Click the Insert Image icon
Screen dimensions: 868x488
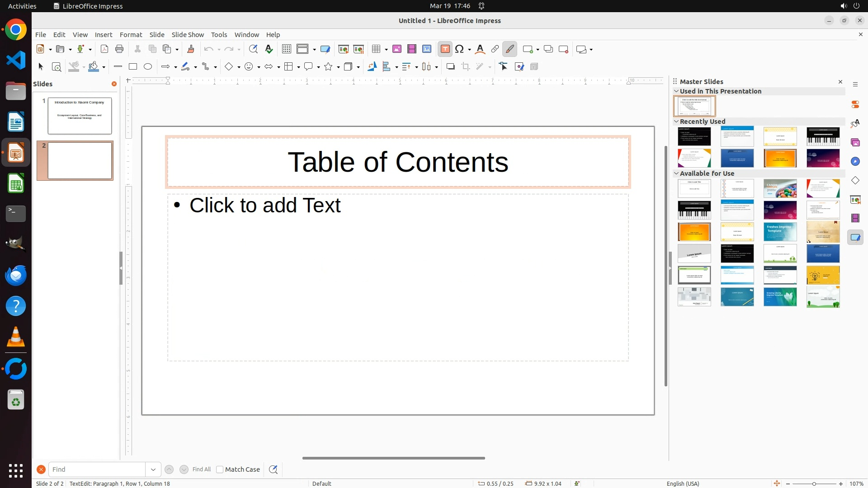[x=397, y=49]
